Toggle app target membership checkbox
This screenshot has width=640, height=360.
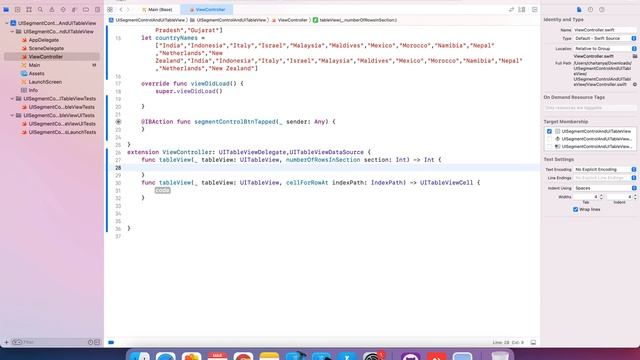pos(549,131)
